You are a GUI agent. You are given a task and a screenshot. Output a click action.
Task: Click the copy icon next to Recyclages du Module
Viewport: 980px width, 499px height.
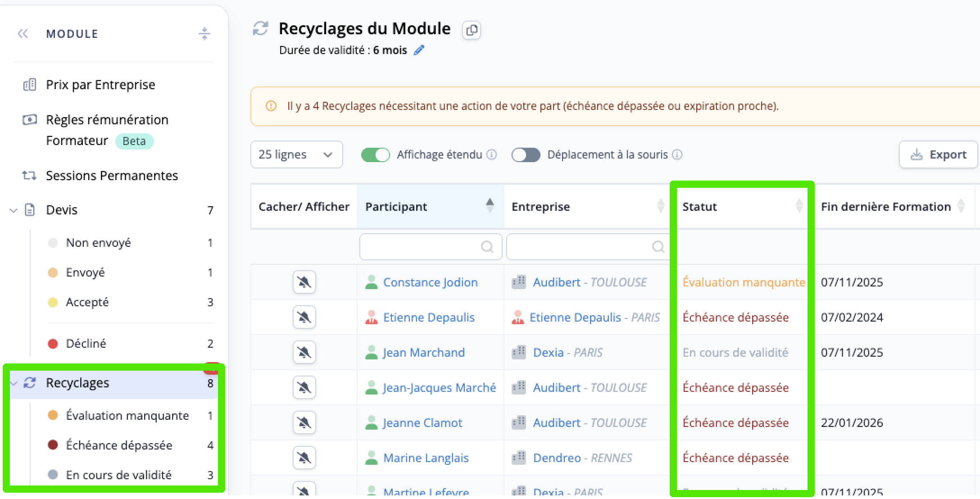pos(472,30)
